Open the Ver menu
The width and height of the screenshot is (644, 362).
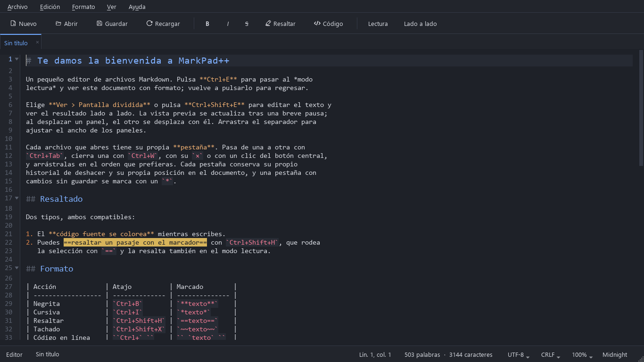point(112,7)
